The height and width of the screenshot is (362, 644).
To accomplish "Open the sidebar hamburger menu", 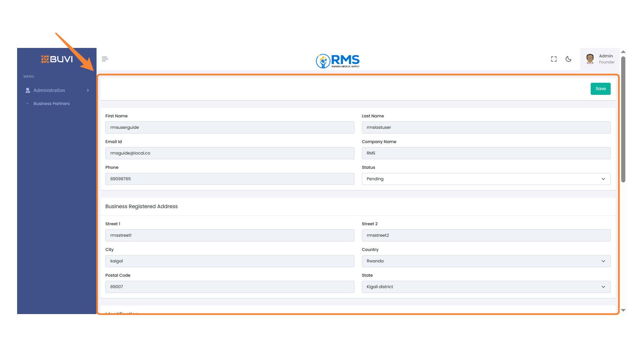I will click(x=105, y=59).
